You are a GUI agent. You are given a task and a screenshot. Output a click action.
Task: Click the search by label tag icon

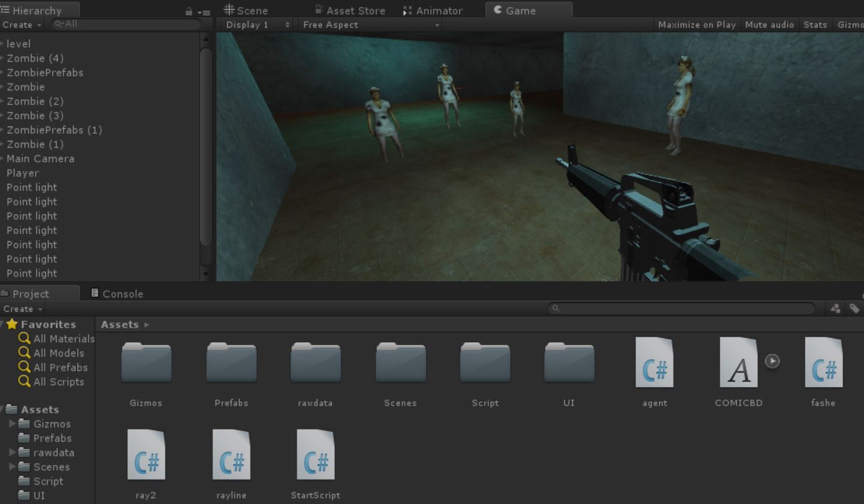854,308
